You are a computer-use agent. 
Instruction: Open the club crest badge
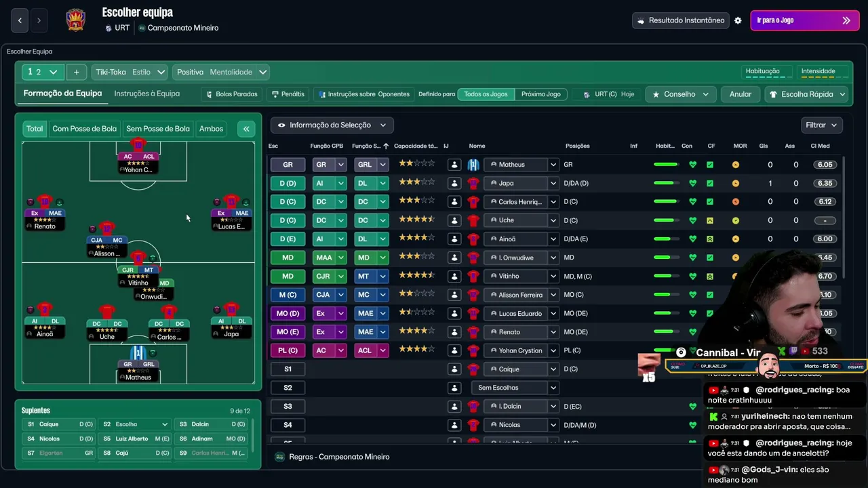pos(75,20)
